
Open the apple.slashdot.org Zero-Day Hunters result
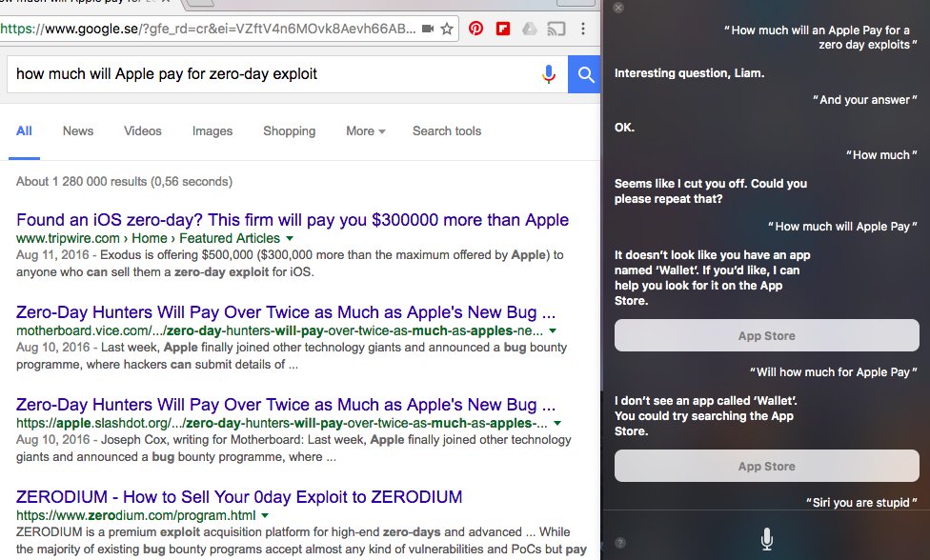coord(285,405)
